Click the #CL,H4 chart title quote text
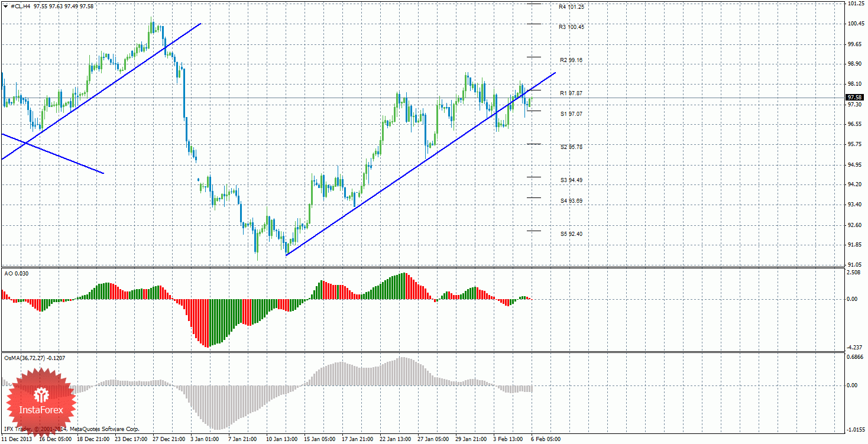 click(x=52, y=5)
